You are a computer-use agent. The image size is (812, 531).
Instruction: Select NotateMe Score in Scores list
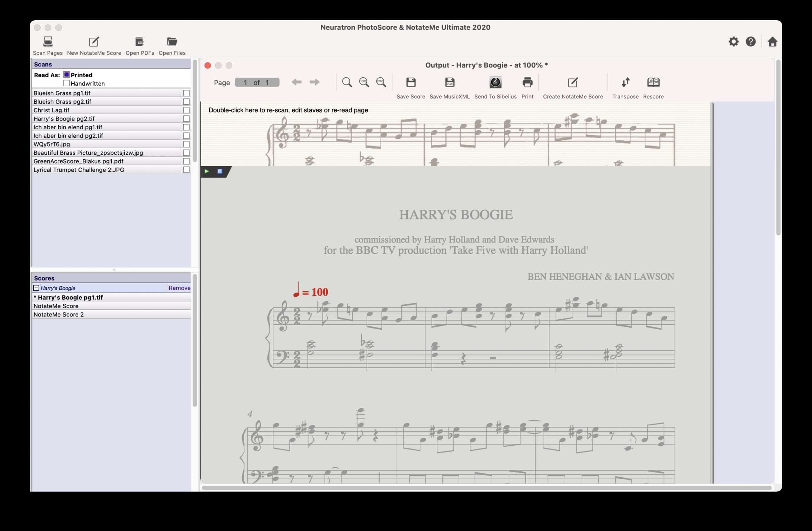111,306
